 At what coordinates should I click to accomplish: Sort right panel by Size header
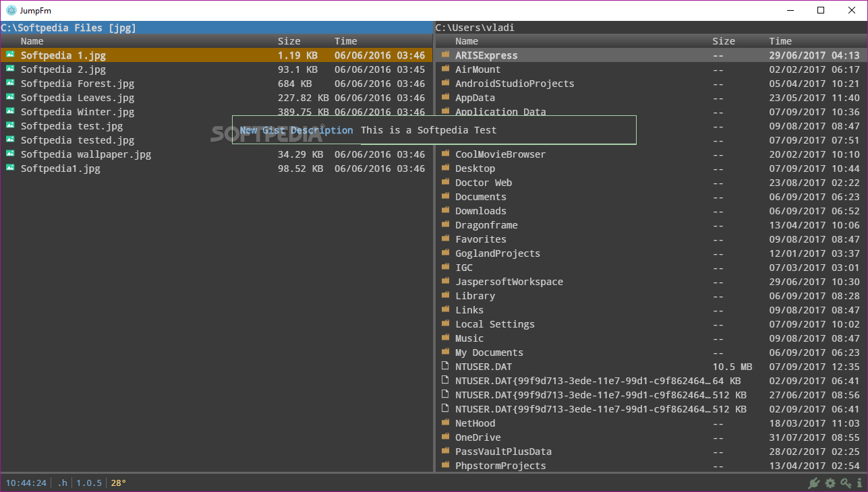coord(724,41)
